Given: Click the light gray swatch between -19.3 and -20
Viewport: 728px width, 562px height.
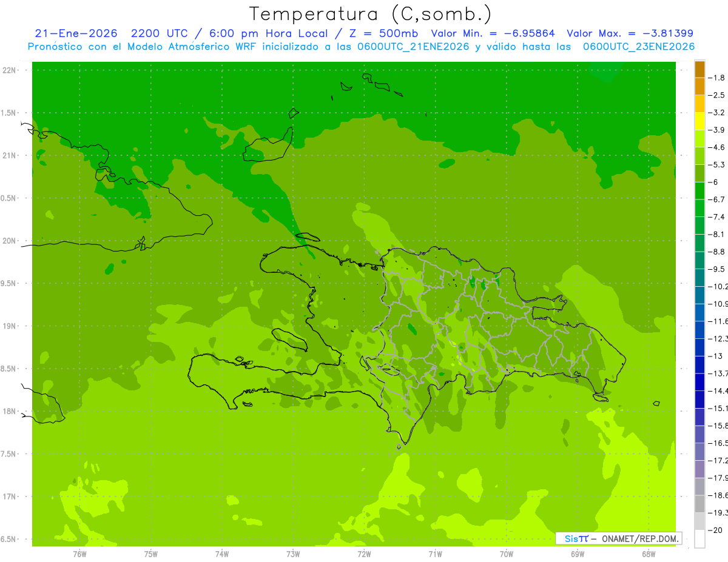Looking at the screenshot, I should pos(699,521).
